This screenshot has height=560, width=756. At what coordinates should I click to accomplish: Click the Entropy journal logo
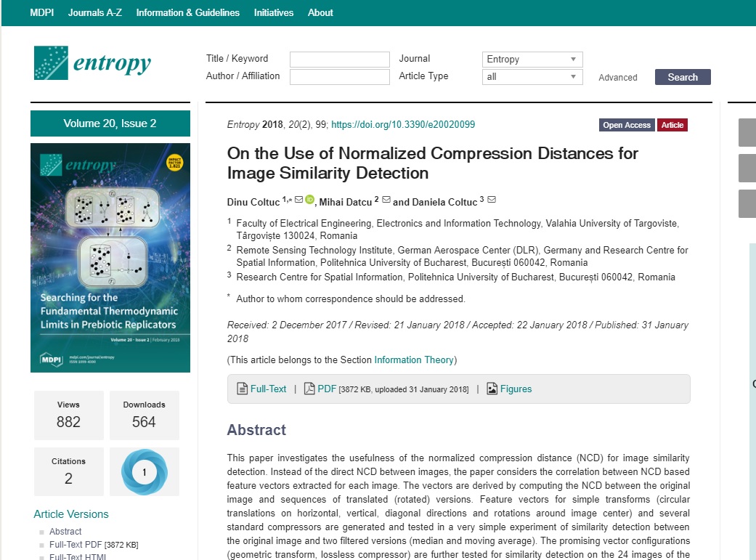[x=92, y=62]
